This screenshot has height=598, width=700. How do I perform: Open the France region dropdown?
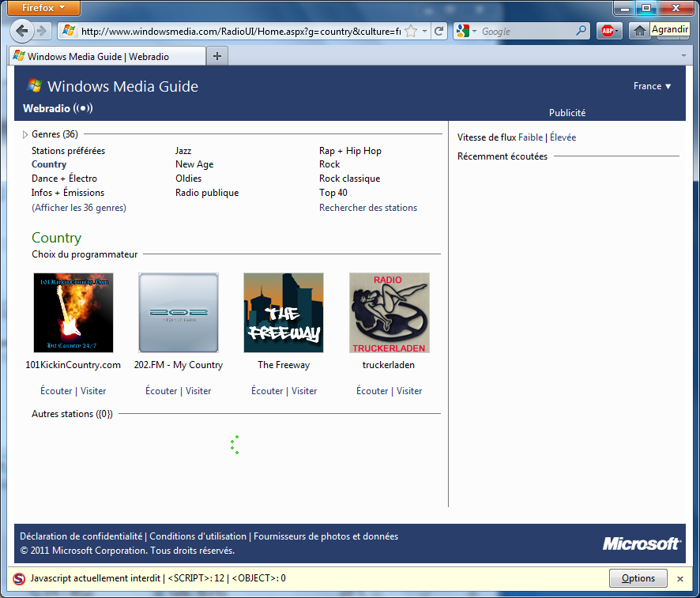pos(652,86)
